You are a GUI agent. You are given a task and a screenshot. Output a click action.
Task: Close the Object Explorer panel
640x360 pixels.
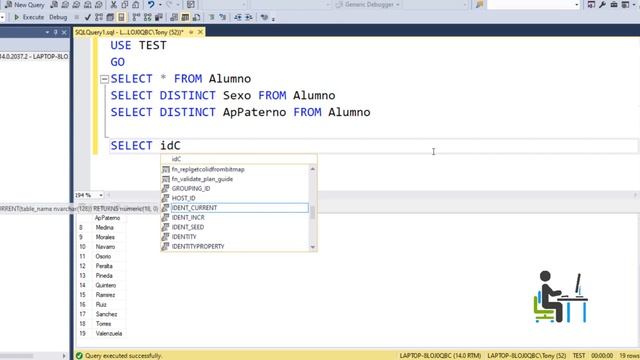pyautogui.click(x=64, y=32)
